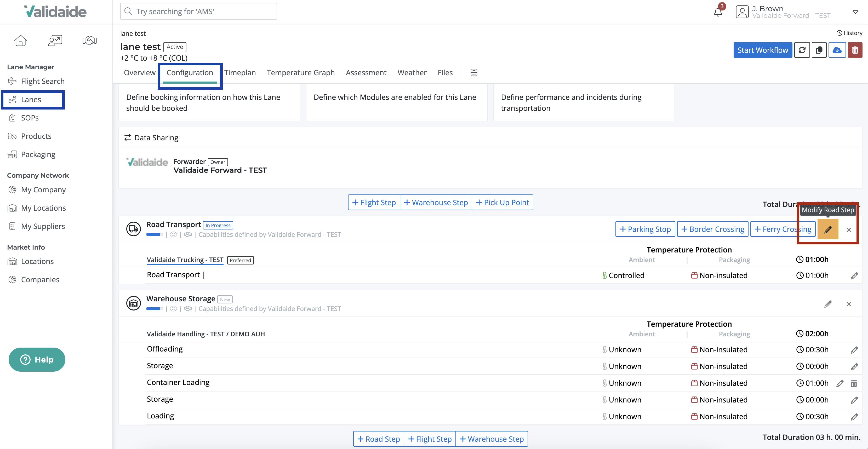Add a Ferry Crossing
Viewport: 868px width, 449px height.
point(783,229)
